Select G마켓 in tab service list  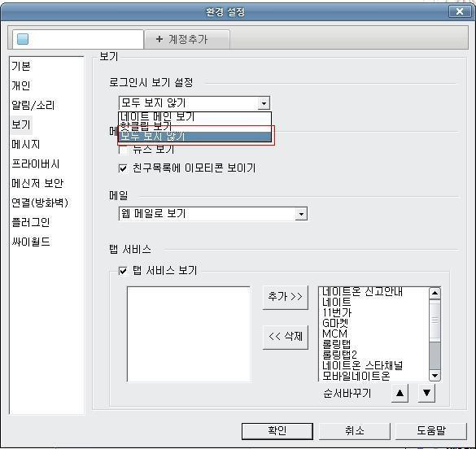click(x=335, y=323)
